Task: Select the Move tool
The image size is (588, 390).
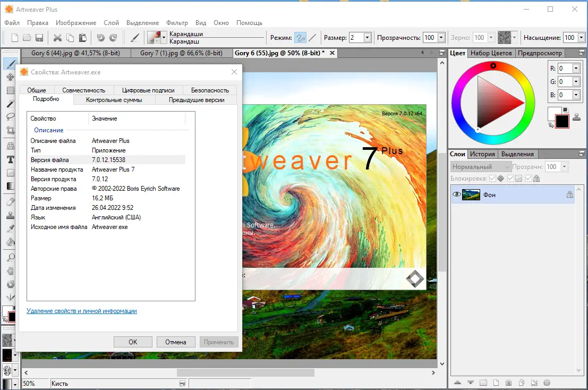Action: (x=11, y=76)
